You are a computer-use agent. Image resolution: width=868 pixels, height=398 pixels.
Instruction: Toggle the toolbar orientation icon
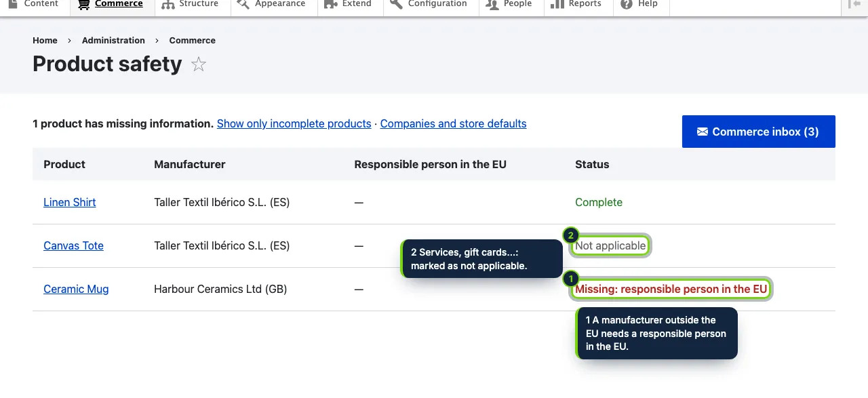pos(854,4)
